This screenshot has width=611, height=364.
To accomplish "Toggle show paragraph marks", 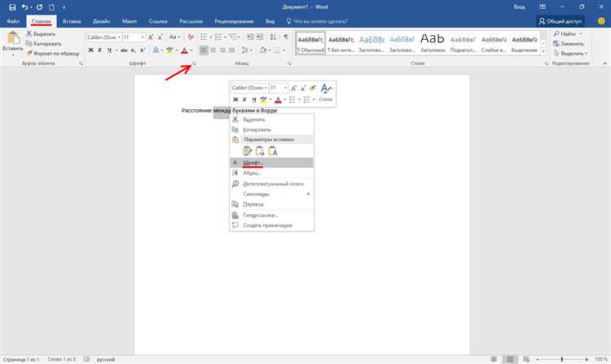I will [286, 37].
